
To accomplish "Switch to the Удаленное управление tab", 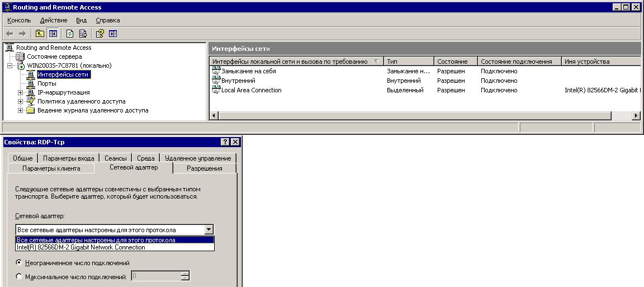I will (198, 158).
